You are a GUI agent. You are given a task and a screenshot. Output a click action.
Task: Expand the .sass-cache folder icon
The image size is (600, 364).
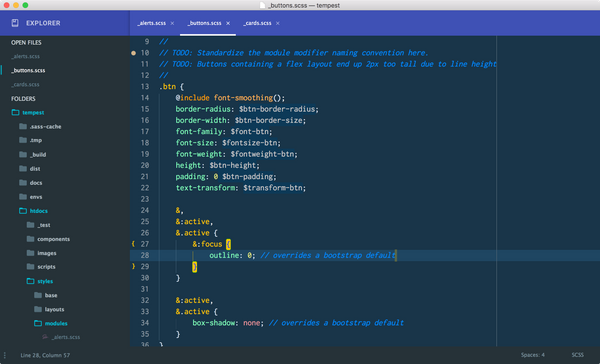click(23, 126)
